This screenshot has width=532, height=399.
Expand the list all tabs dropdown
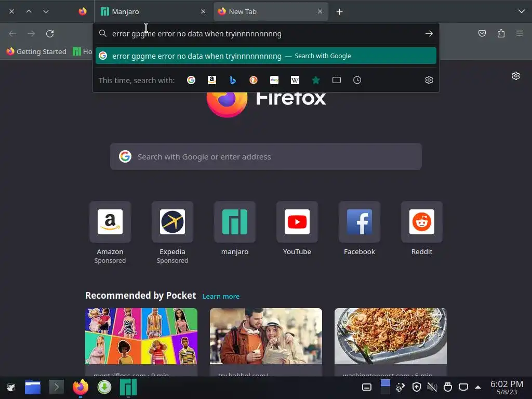coord(522,11)
